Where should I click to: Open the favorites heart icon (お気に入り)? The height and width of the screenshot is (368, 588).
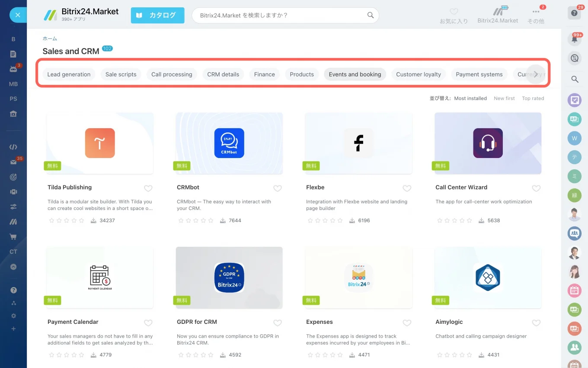pos(454,16)
